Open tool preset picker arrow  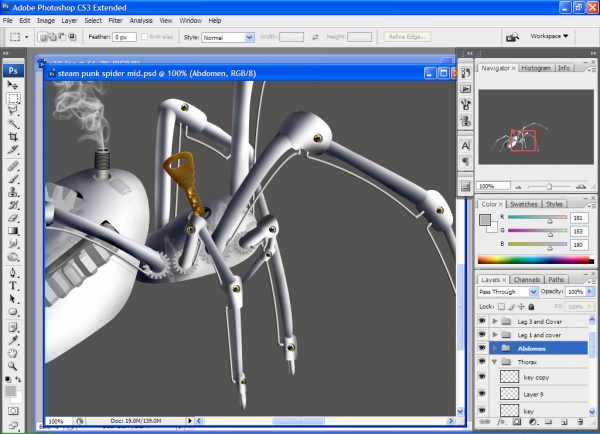tap(26, 37)
